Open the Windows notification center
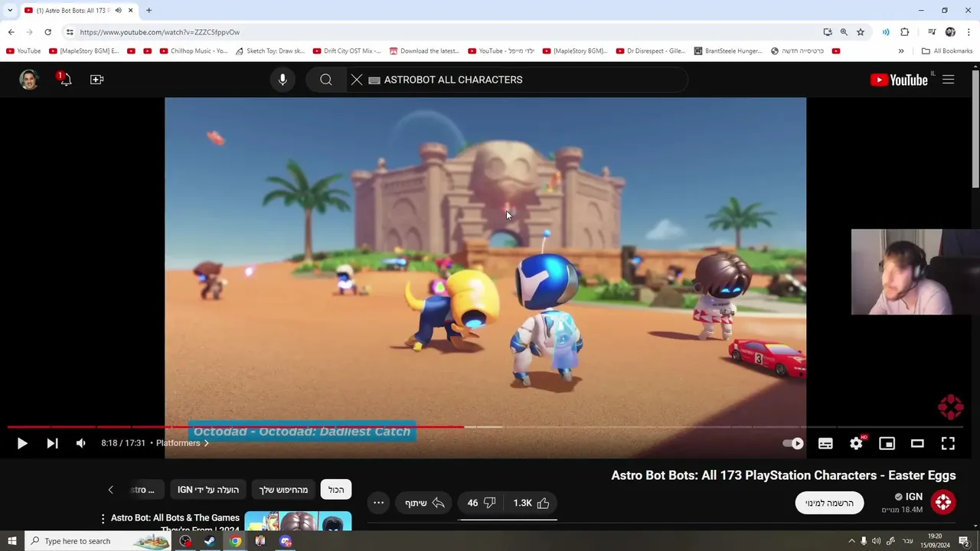Viewport: 980px width, 551px height. [965, 541]
